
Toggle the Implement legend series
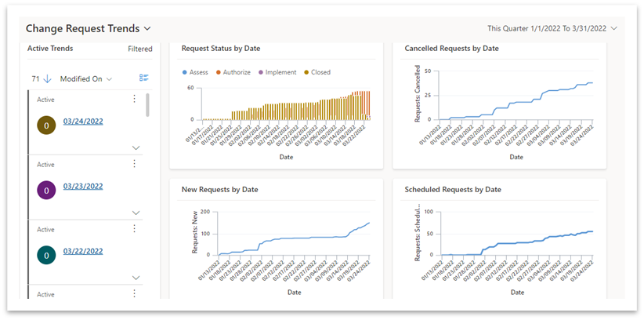(277, 72)
